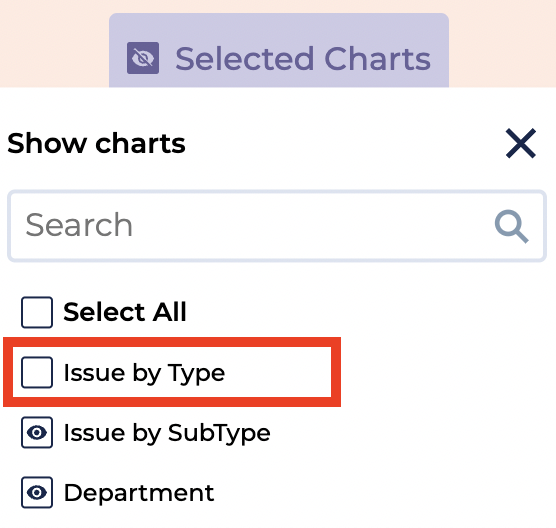This screenshot has height=528, width=556.
Task: Open the Selected Charts button
Action: coord(279,50)
